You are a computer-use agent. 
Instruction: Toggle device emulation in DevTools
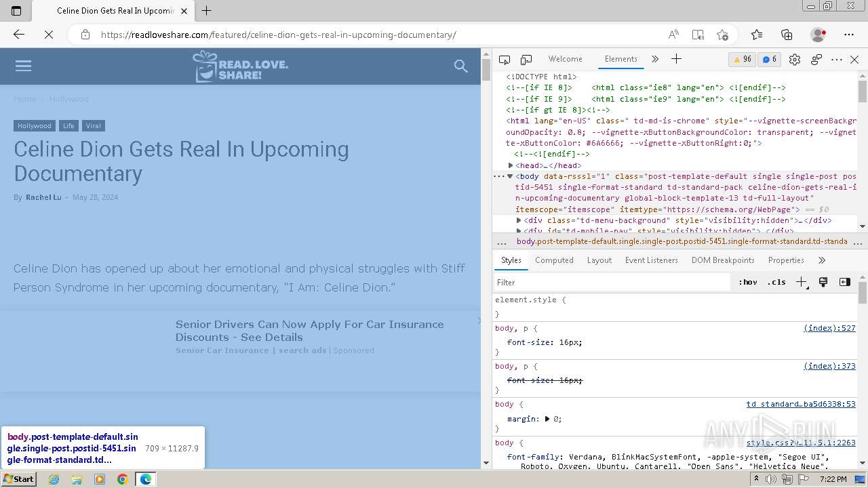pyautogui.click(x=526, y=60)
